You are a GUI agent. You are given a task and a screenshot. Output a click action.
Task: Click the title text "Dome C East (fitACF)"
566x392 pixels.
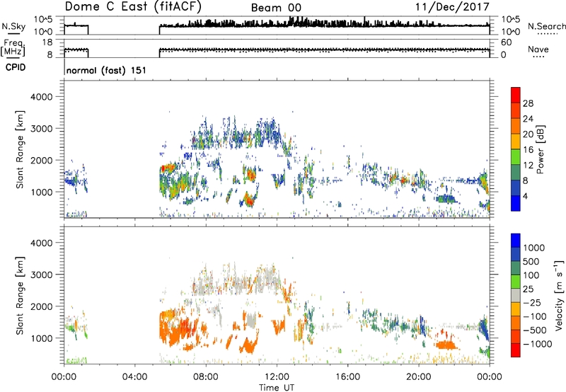tap(133, 6)
